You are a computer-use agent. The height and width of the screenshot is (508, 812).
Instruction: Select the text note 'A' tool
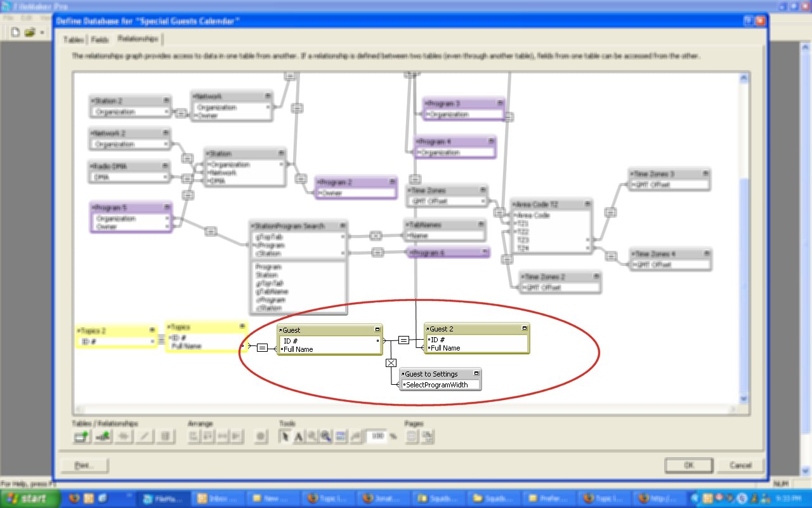coord(298,436)
